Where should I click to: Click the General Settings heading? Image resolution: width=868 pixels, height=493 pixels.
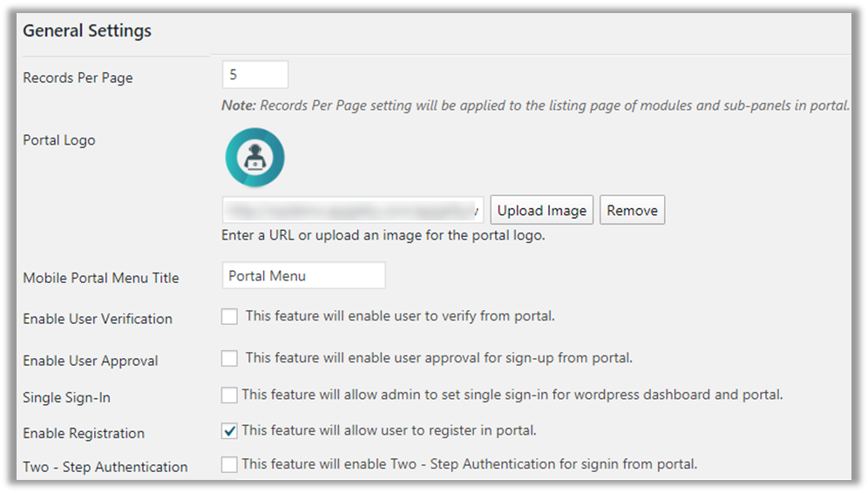tap(87, 31)
